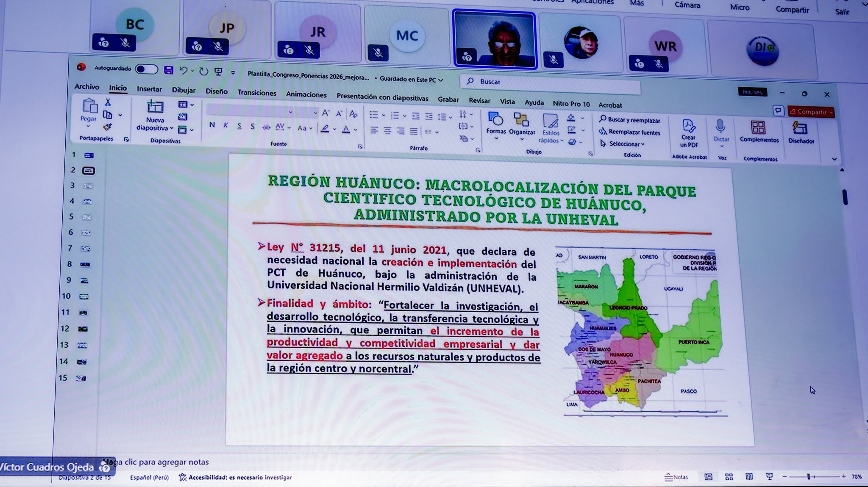868x487 pixels.
Task: Start presentation from beginning icon
Action: point(218,72)
